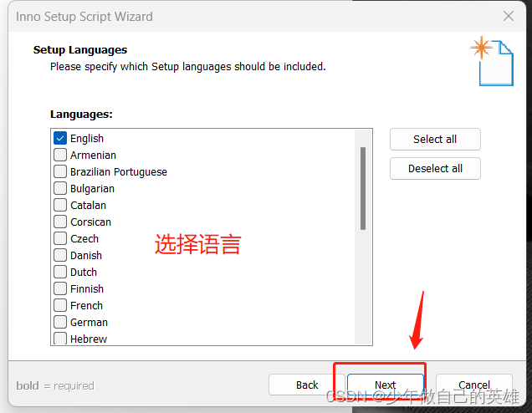Image resolution: width=532 pixels, height=413 pixels.
Task: Enable the Dutch language checkbox
Action: click(x=60, y=272)
